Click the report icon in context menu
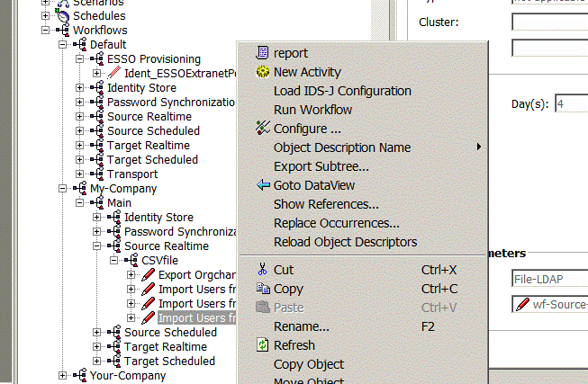 coord(262,53)
